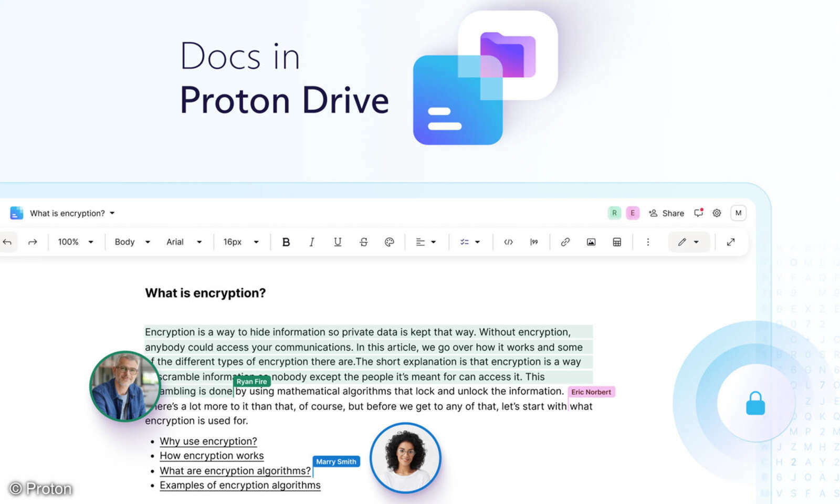Toggle underline formatting
840x504 pixels.
click(x=338, y=242)
